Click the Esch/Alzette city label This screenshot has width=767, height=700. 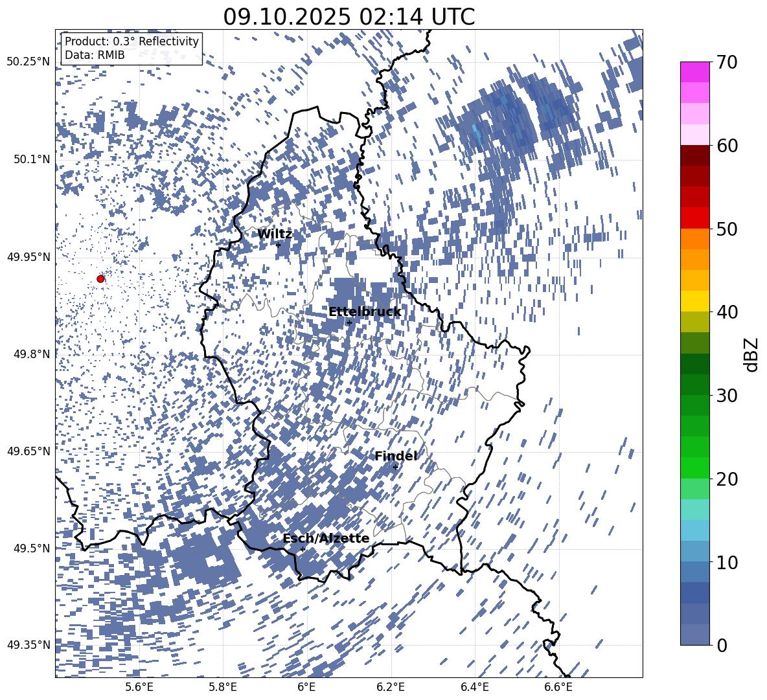point(326,539)
